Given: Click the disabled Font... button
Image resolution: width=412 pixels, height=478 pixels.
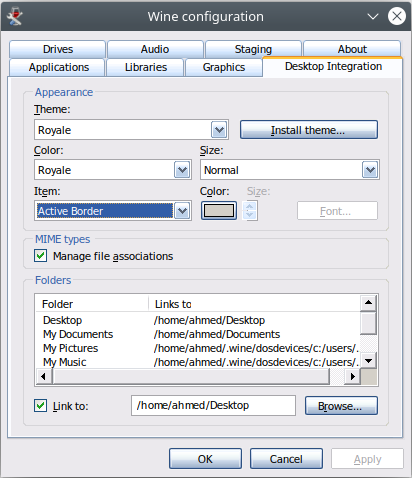Looking at the screenshot, I should pos(337,211).
